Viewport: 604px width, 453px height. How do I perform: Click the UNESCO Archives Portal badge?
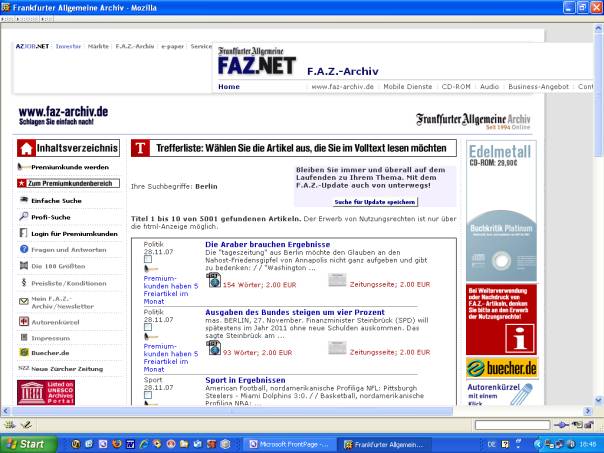coord(46,392)
